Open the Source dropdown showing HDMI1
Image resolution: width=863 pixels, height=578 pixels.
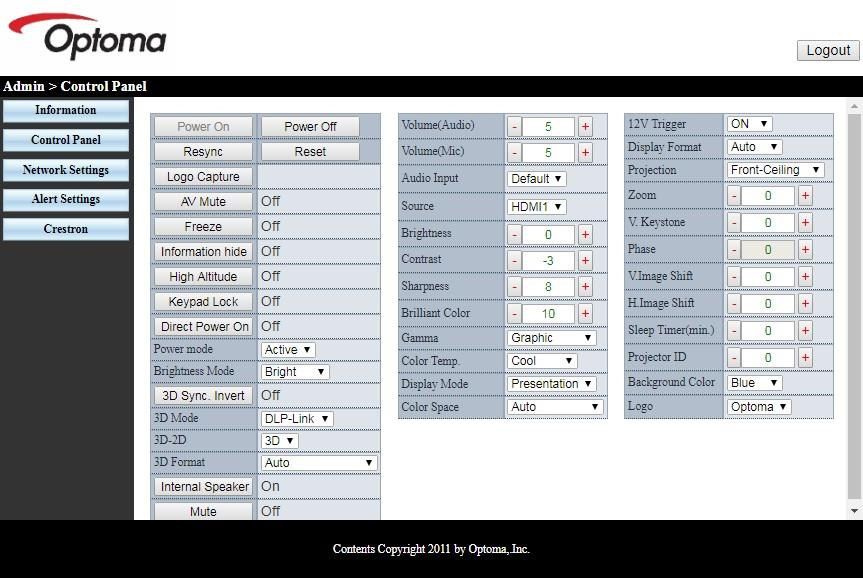537,207
